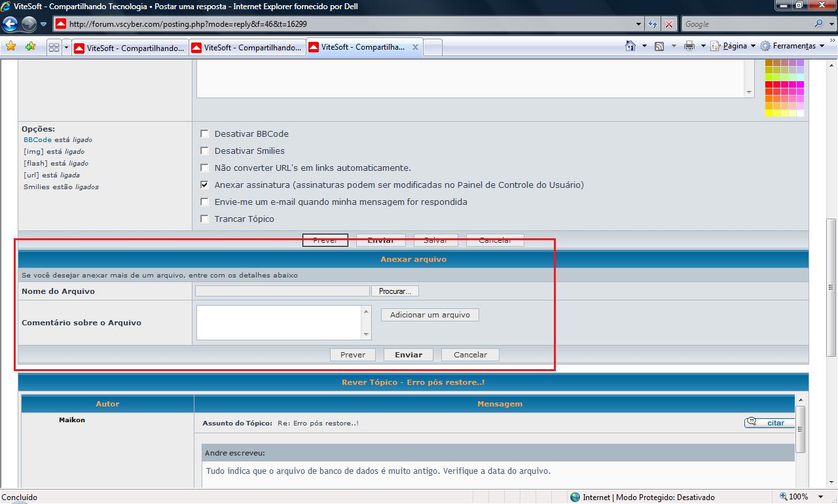Screen dimensions: 838x504
Task: Click inside Comentário sobre o Arquivo text area
Action: tap(279, 323)
